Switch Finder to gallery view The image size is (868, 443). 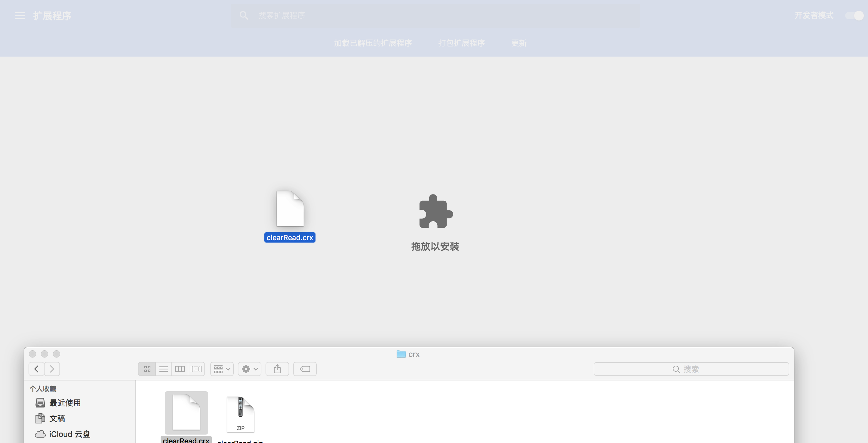(196, 369)
